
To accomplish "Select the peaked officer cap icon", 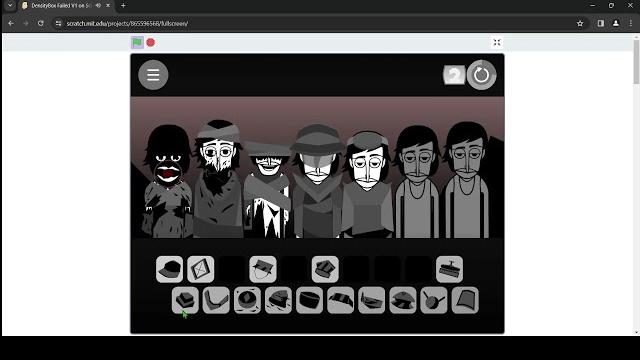I will pyautogui.click(x=403, y=300).
